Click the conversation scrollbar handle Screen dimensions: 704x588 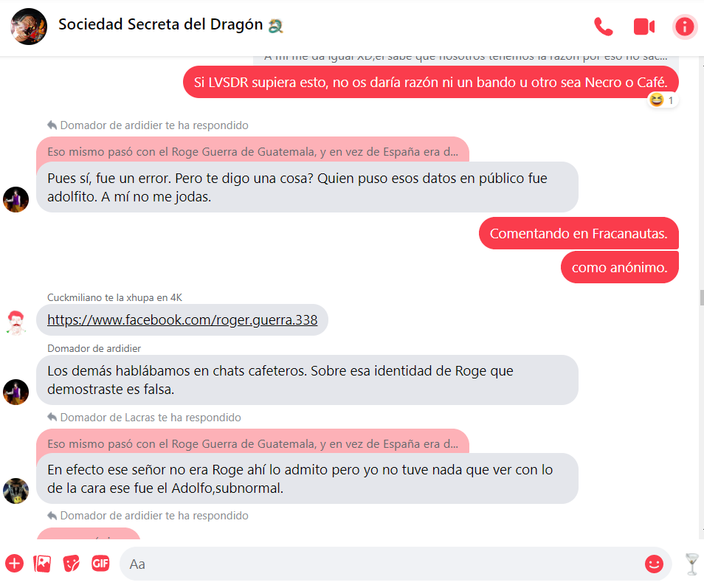coord(702,297)
